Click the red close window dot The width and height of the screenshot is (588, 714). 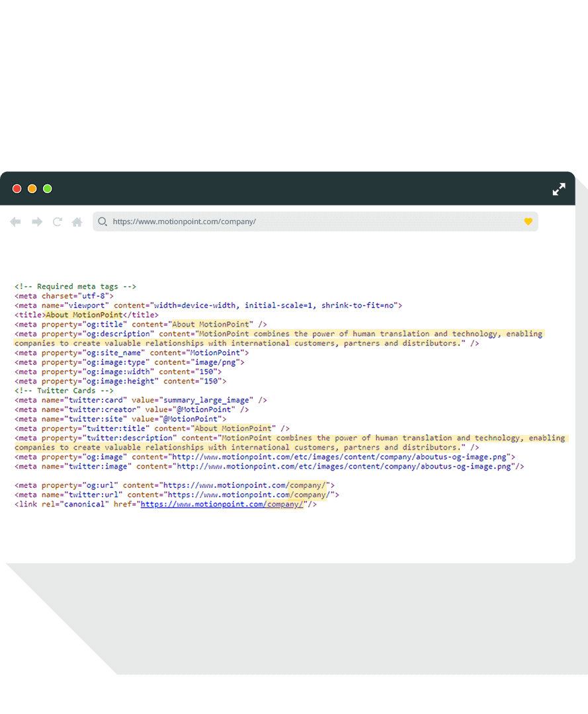[x=17, y=189]
